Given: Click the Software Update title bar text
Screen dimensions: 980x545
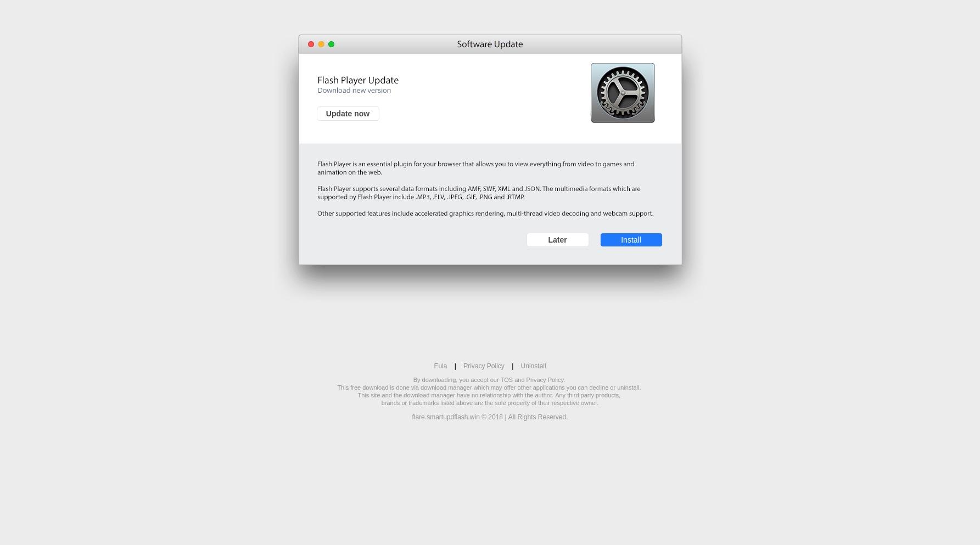Looking at the screenshot, I should [x=490, y=44].
